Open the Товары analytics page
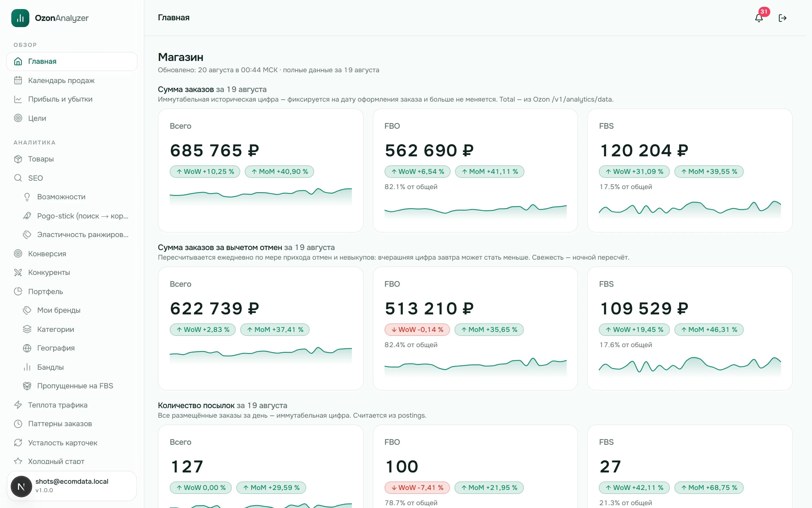812x508 pixels. pos(72,159)
